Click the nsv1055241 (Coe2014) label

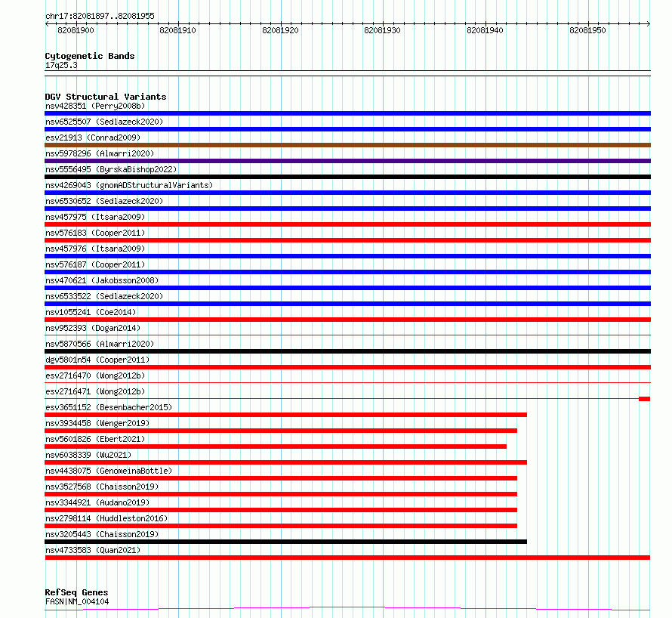coord(91,312)
